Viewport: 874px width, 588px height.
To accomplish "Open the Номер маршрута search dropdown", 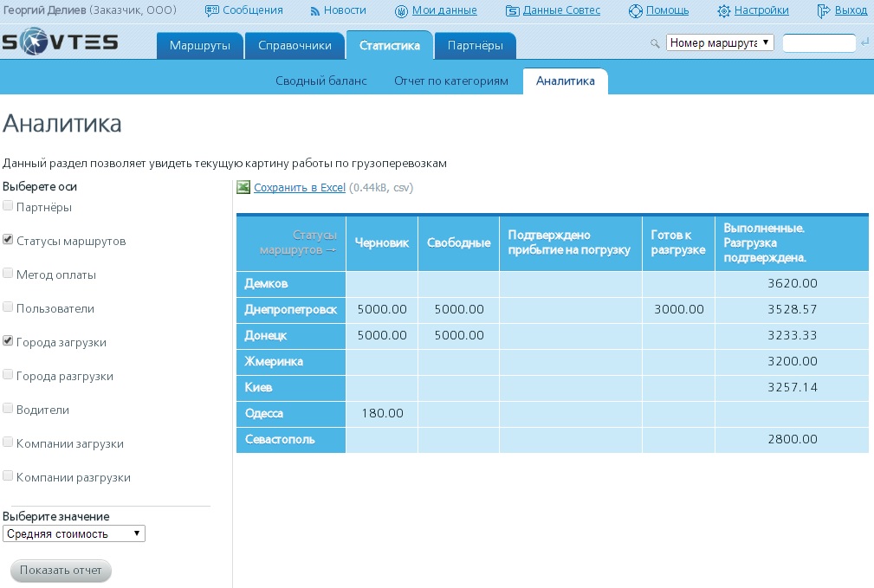I will tap(720, 42).
